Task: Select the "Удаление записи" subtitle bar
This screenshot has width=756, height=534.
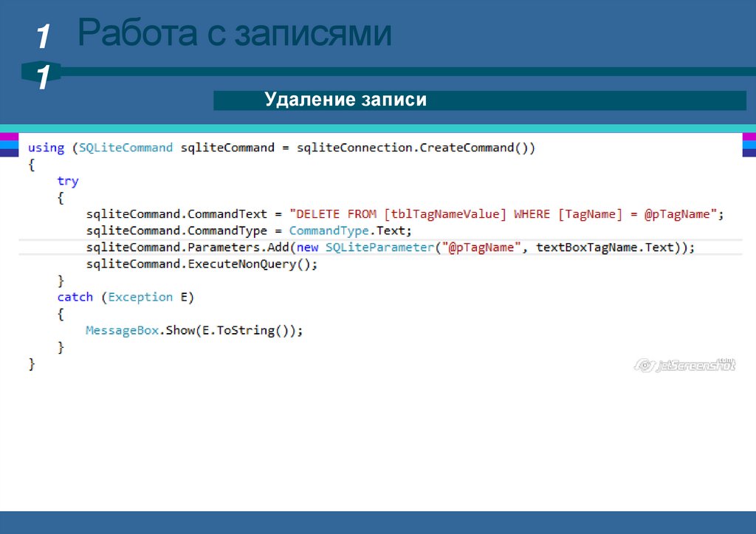Action: [x=479, y=100]
